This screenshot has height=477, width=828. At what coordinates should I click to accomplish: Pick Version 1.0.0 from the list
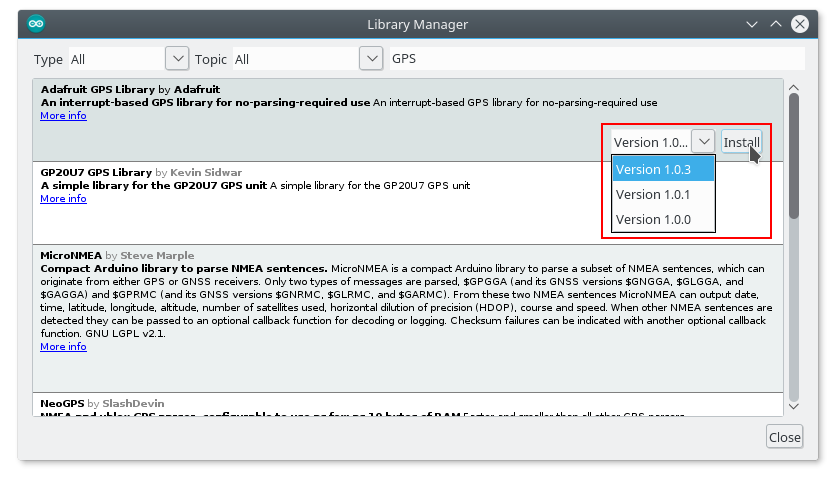click(662, 219)
